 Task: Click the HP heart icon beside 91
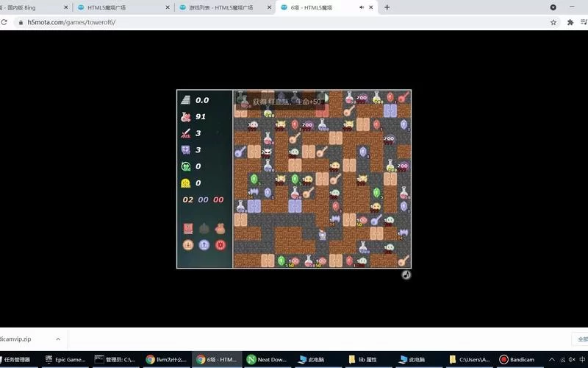(x=186, y=117)
